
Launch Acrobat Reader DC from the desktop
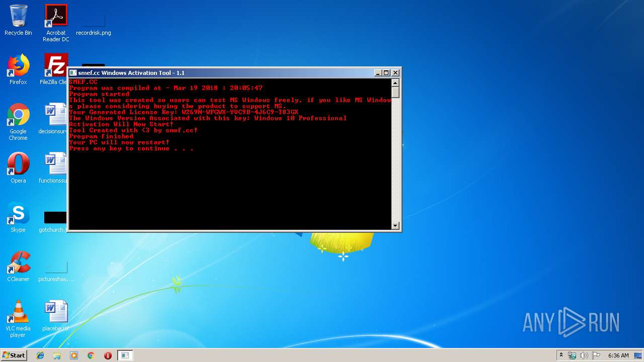[56, 23]
